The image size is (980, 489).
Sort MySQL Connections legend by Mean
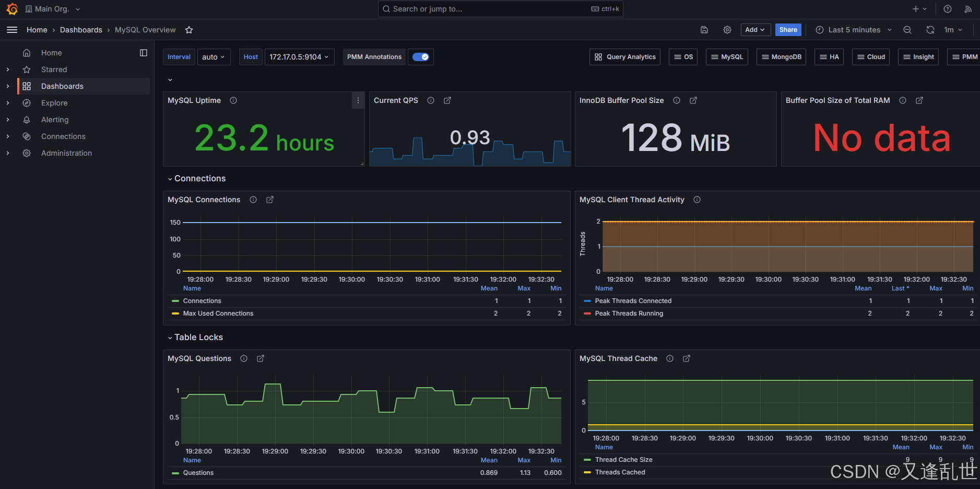click(x=489, y=288)
